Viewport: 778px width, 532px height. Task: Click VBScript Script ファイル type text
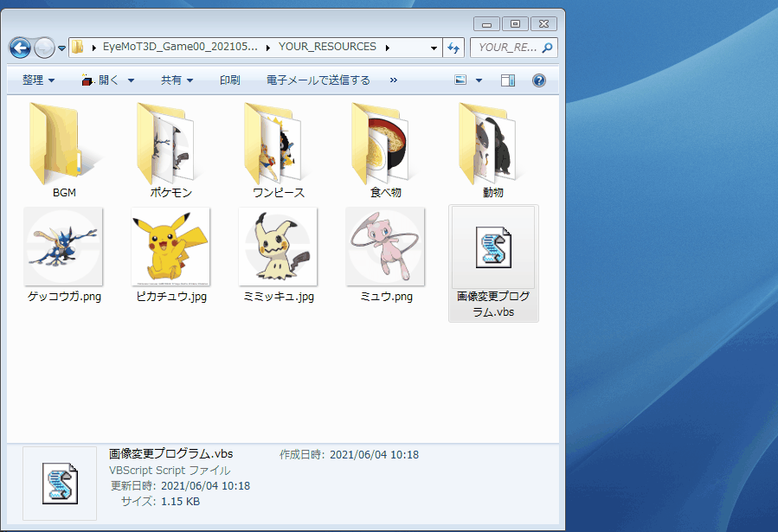pyautogui.click(x=170, y=470)
